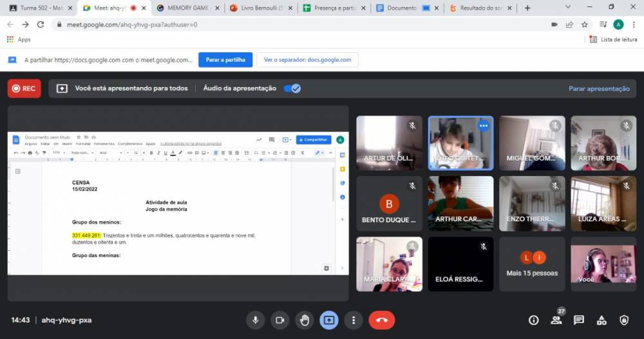644x339 pixels.
Task: Click the present screen icon
Action: click(x=328, y=320)
